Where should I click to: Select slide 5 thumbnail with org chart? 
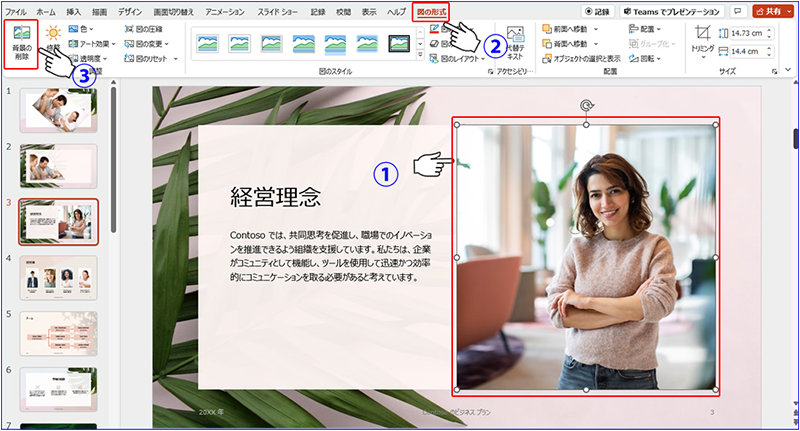(x=59, y=334)
